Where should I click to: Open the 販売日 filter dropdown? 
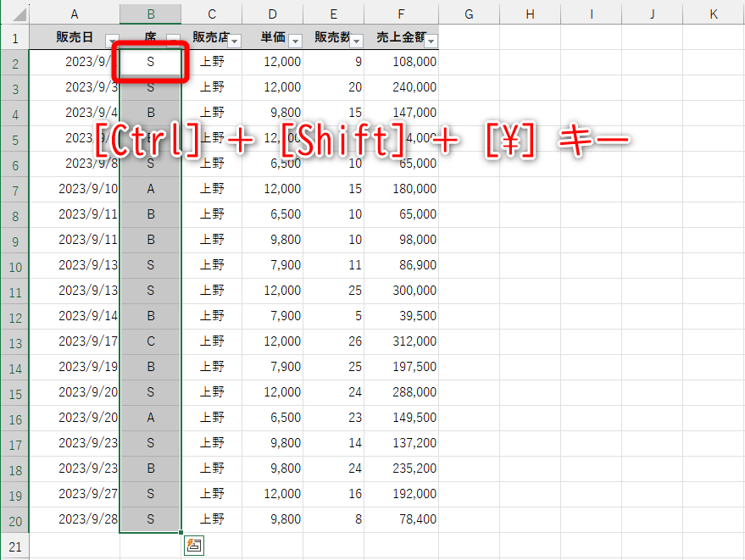tap(113, 41)
